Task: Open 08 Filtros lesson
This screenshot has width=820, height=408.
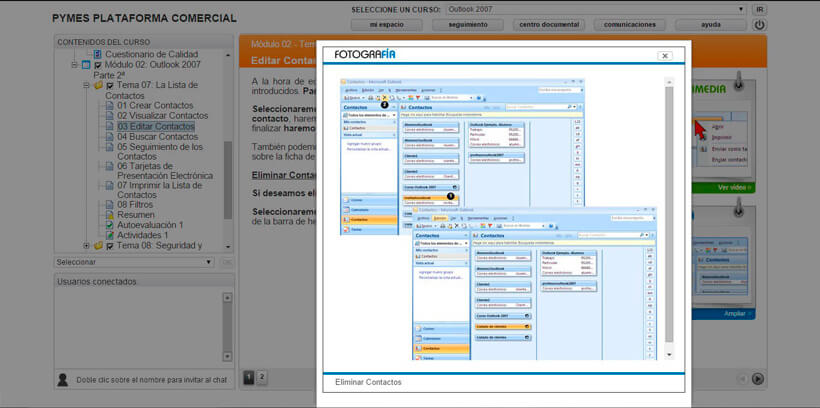Action: pos(135,205)
